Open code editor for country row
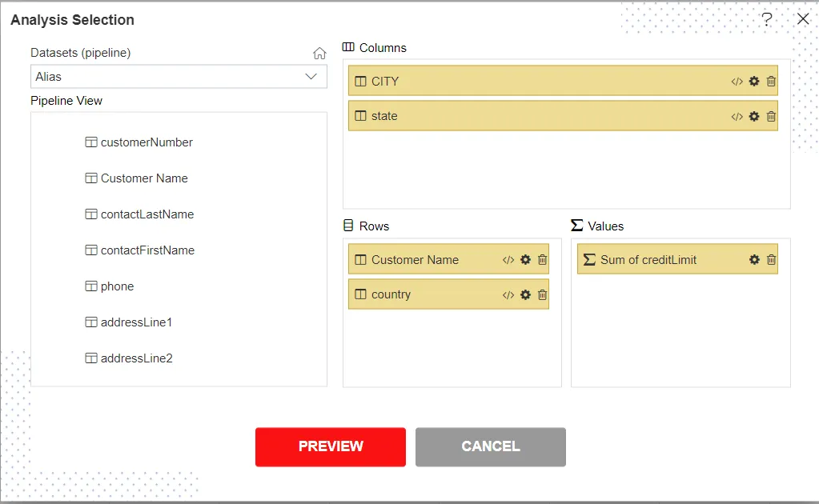 click(508, 294)
